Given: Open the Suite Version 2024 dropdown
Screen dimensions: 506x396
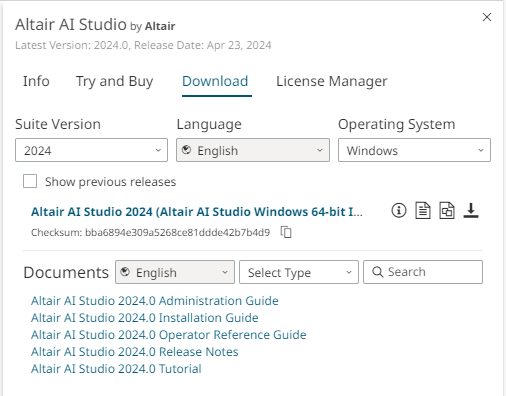Looking at the screenshot, I should coord(91,150).
